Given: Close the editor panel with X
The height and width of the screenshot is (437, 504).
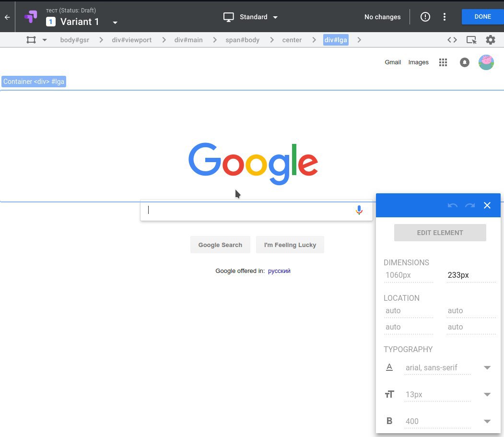Looking at the screenshot, I should [487, 205].
